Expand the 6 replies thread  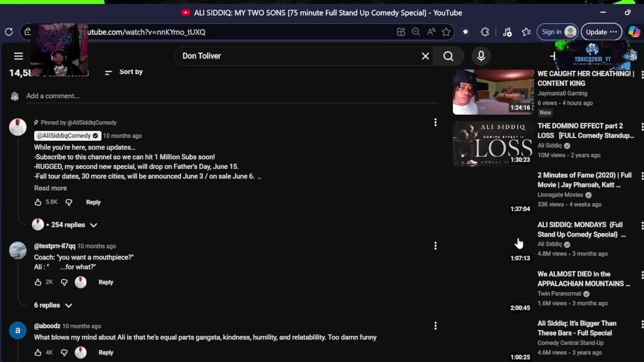pos(53,305)
